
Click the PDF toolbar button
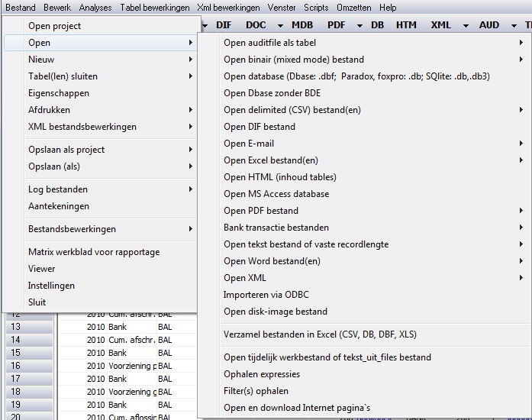(338, 25)
